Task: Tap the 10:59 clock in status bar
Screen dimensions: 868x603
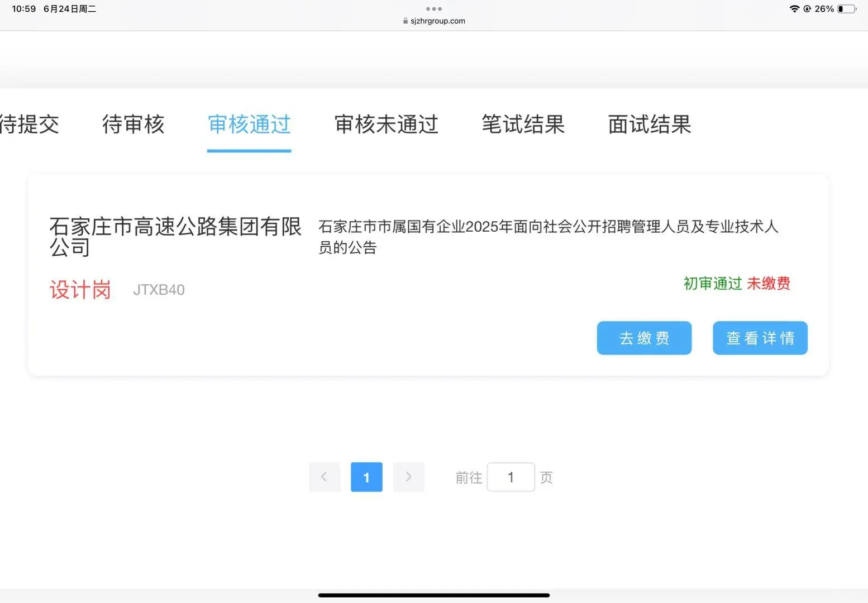Action: tap(24, 9)
